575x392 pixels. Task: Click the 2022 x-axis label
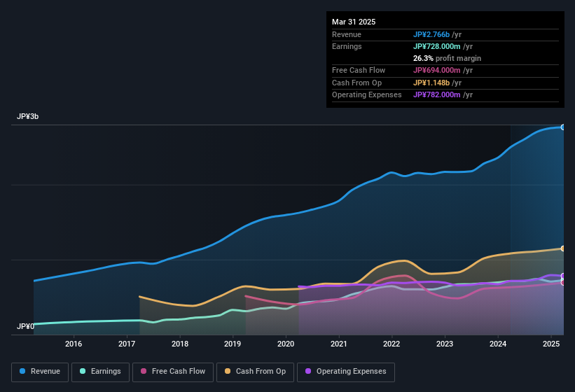pyautogui.click(x=392, y=344)
